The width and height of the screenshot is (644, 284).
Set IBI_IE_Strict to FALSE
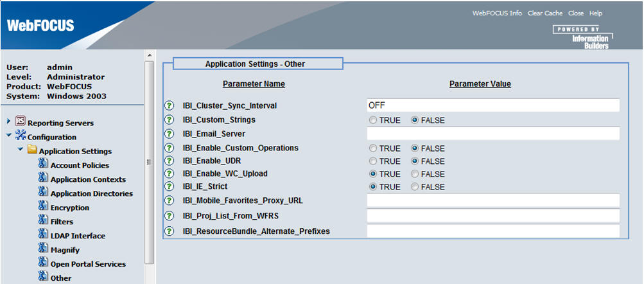point(415,187)
